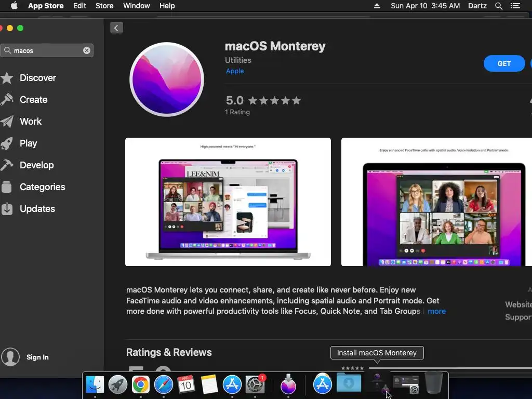
Task: Expand description with the more link
Action: coord(436,311)
